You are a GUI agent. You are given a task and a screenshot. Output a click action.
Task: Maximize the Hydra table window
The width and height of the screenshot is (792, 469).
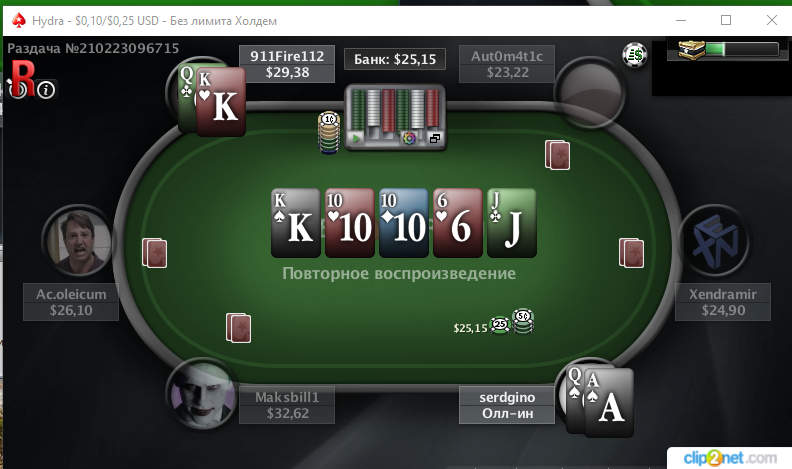tap(726, 20)
